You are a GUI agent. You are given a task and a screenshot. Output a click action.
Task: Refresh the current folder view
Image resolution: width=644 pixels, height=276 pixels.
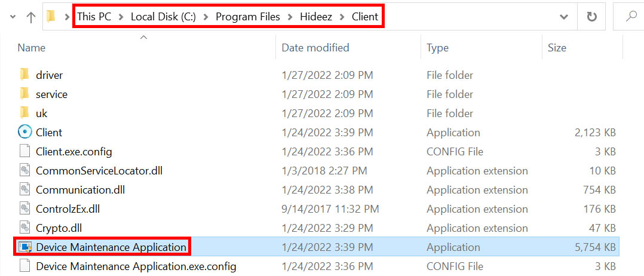point(592,17)
